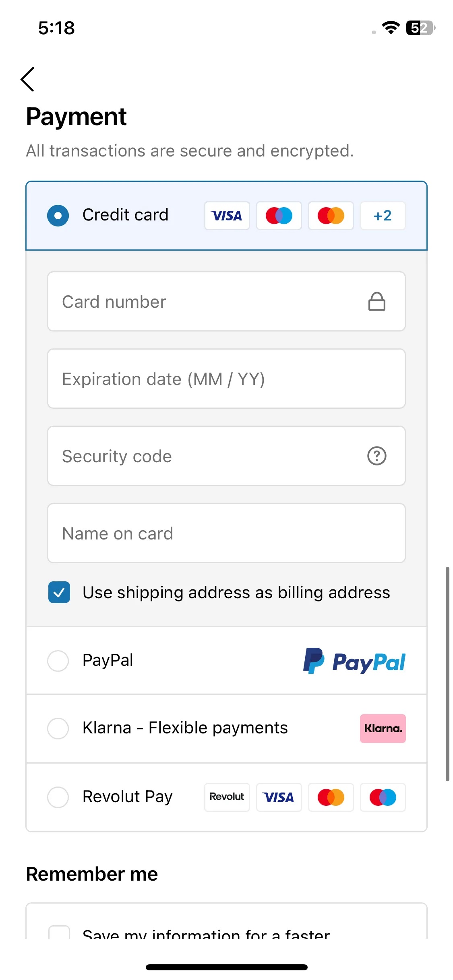Tap the back arrow icon

tap(27, 79)
